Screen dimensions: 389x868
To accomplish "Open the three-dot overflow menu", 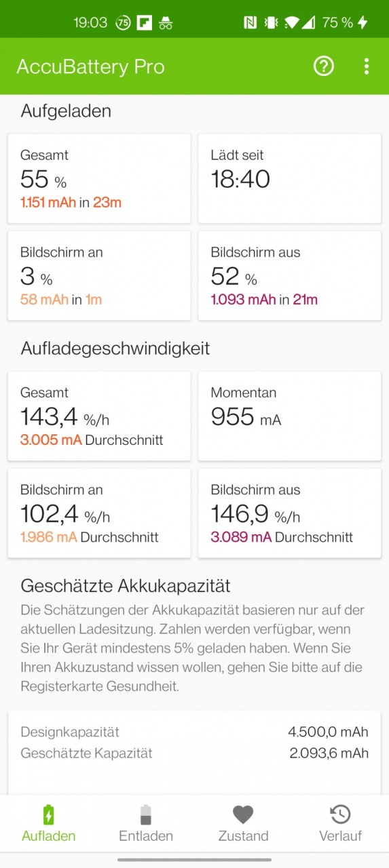I will click(367, 66).
